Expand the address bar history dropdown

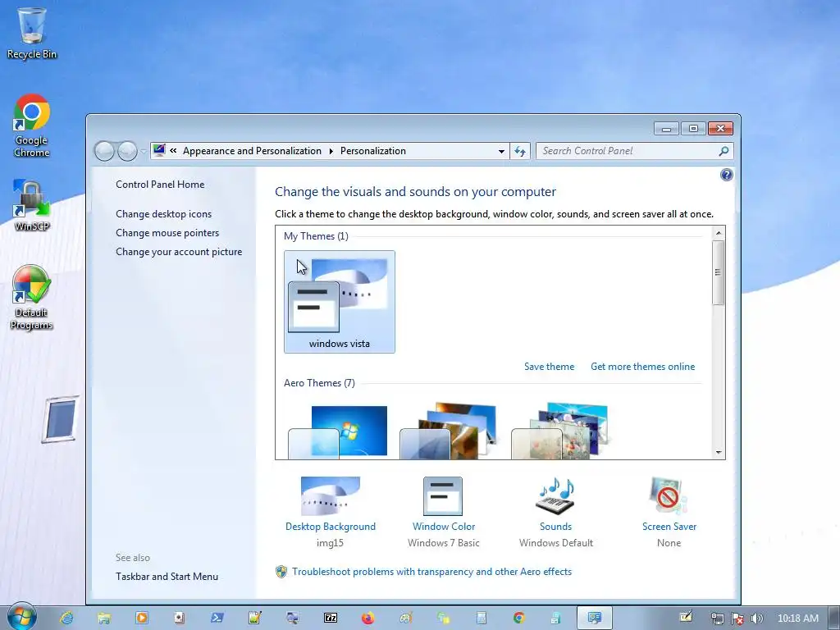501,151
